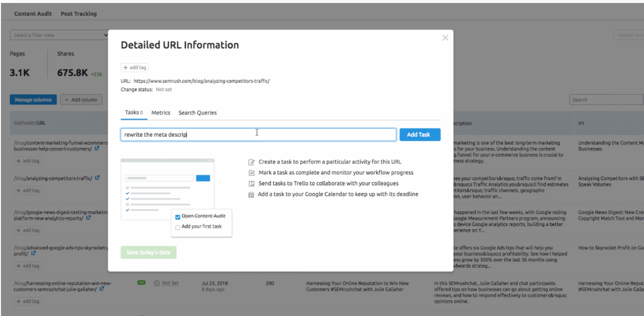Click the Trello board icon
Viewport: 644px width, 316px height.
pyautogui.click(x=251, y=184)
